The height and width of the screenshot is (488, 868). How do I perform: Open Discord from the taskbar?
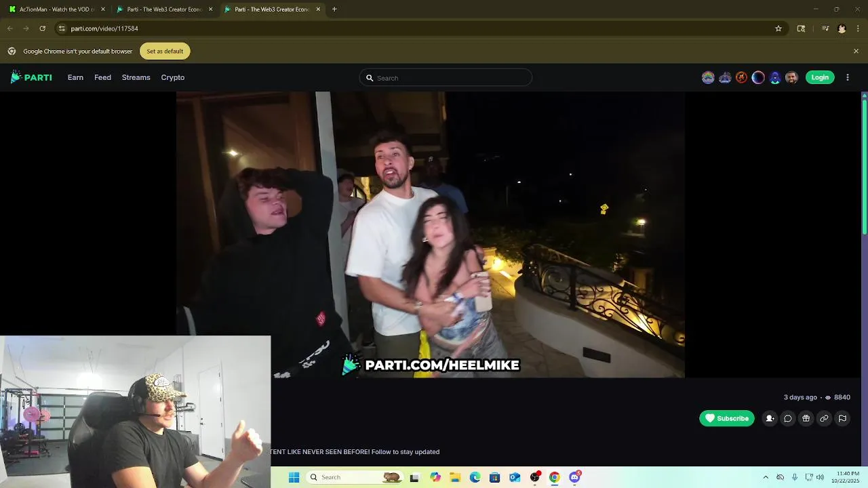tap(575, 477)
